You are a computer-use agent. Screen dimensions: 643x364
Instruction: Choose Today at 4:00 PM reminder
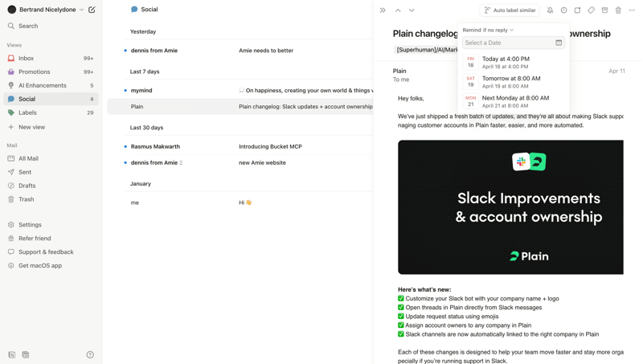[514, 63]
